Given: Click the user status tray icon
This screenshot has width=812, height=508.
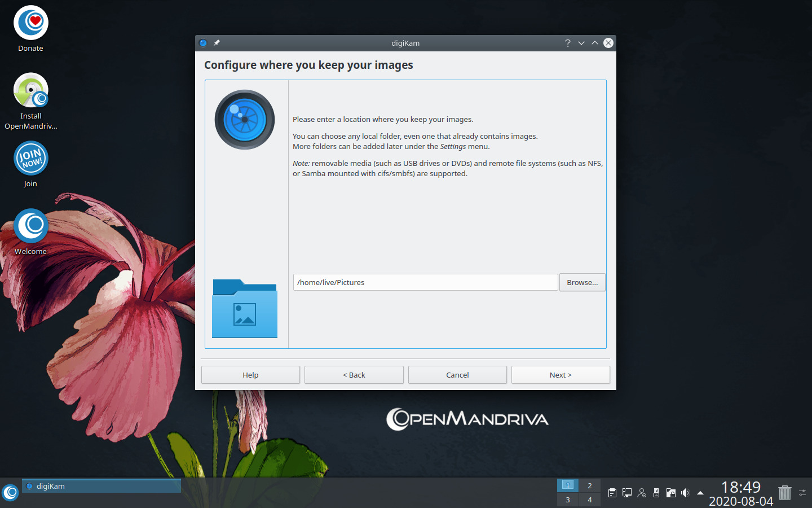Looking at the screenshot, I should (642, 493).
